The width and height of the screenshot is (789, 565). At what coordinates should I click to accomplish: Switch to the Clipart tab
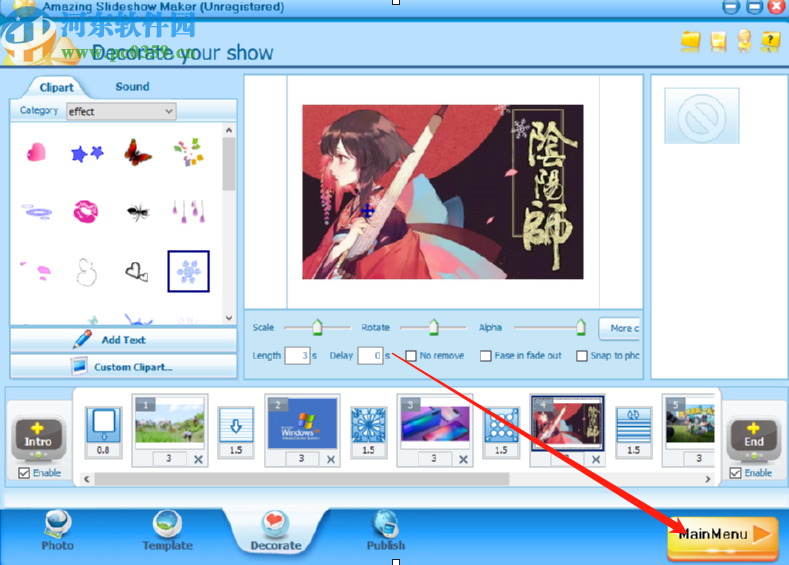tap(56, 88)
